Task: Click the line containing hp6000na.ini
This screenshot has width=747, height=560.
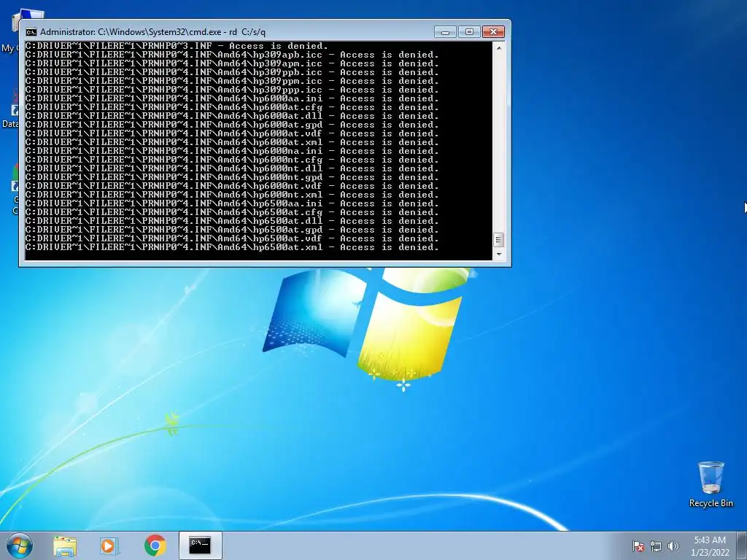Action: [x=232, y=151]
